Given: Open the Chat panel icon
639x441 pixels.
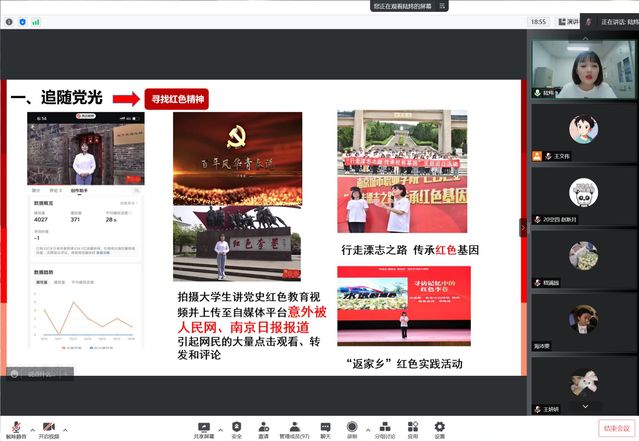Looking at the screenshot, I should [x=325, y=425].
